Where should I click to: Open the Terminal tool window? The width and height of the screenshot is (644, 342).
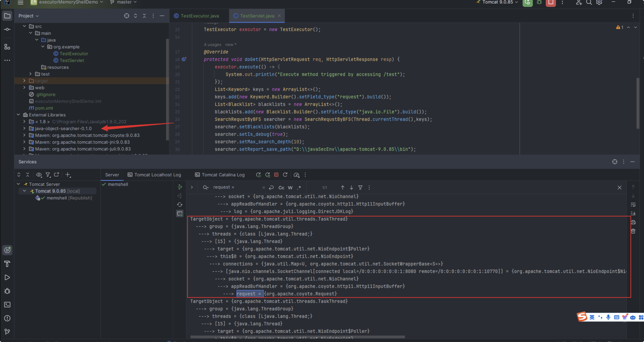click(7, 305)
